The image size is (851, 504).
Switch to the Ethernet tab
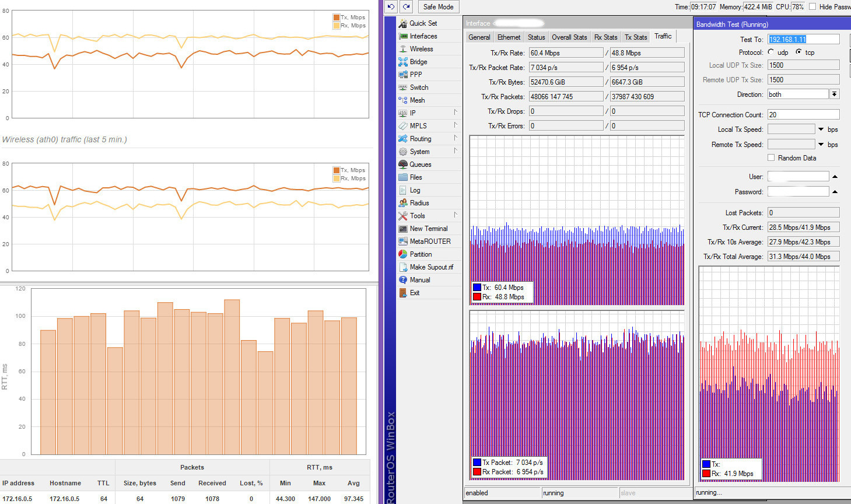pyautogui.click(x=509, y=37)
